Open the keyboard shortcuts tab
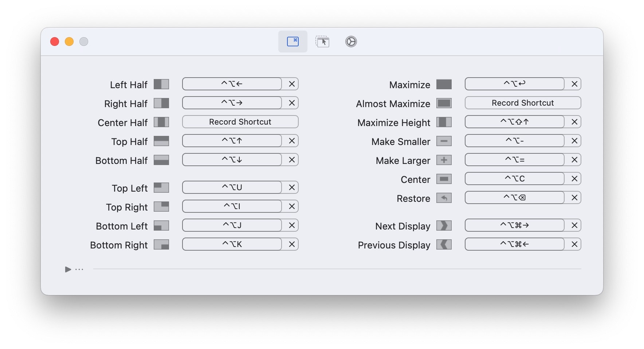This screenshot has height=349, width=644. [292, 42]
